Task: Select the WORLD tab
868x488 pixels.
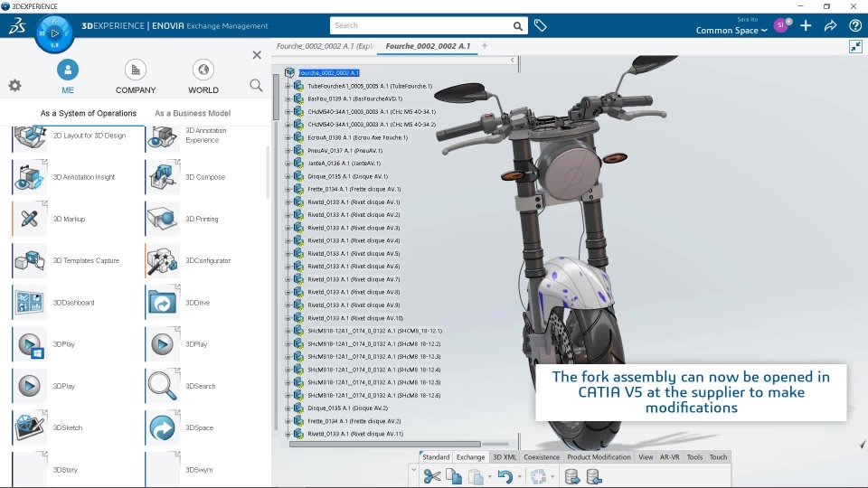Action: [x=203, y=77]
